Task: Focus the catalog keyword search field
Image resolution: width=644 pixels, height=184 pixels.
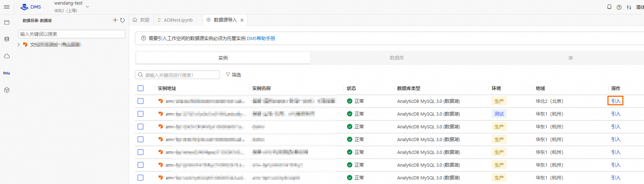Action: tap(72, 34)
